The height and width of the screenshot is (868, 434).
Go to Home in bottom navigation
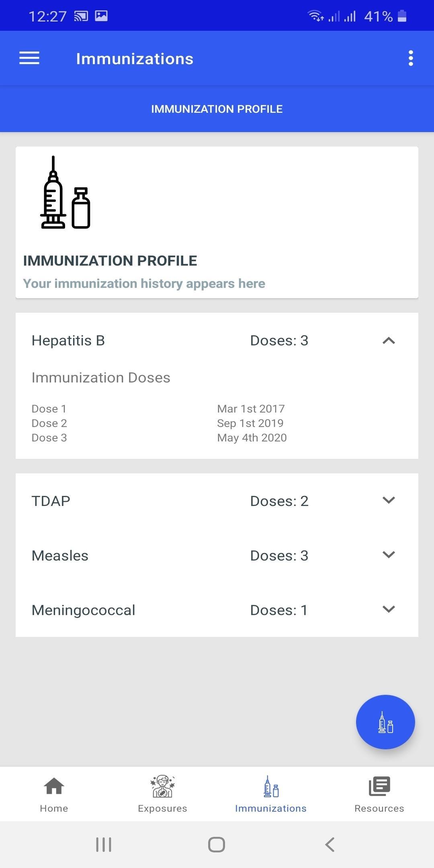(54, 794)
